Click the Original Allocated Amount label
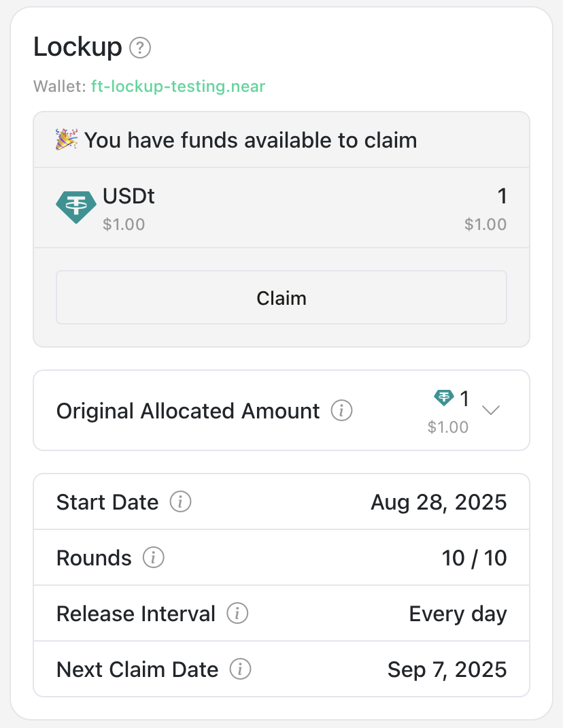 [x=188, y=411]
